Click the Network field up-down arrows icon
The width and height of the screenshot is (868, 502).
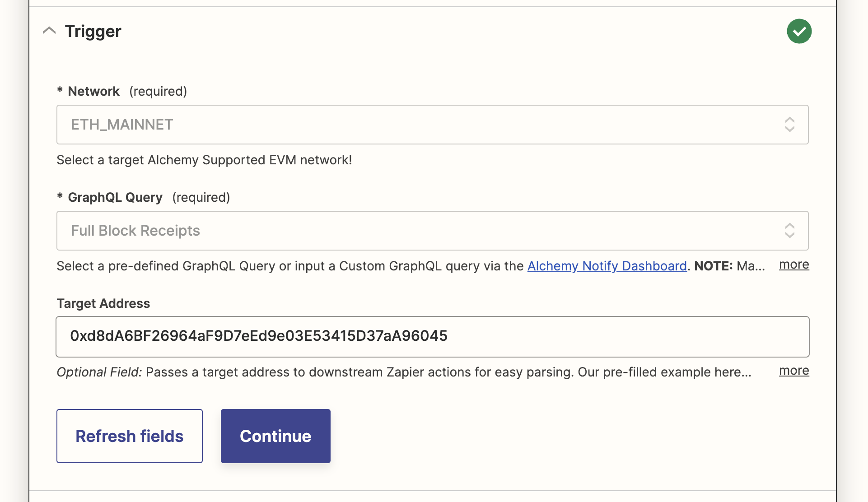pos(789,125)
